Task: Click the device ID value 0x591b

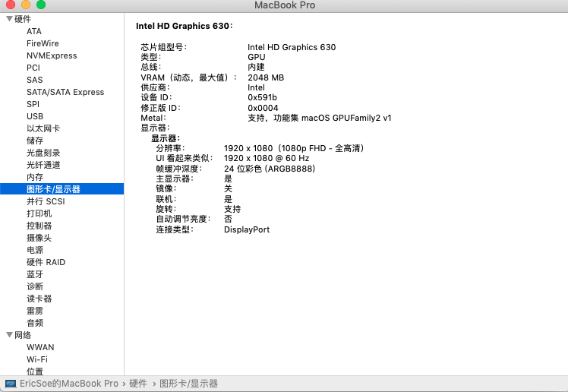Action: pos(262,97)
